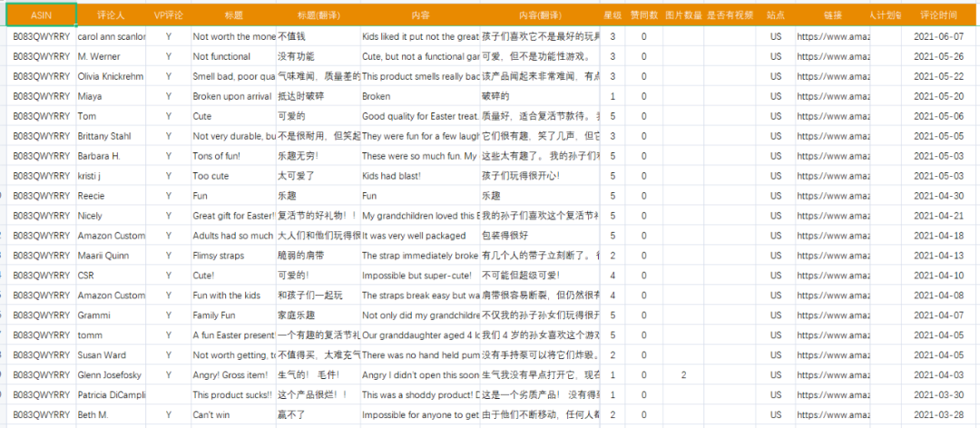The width and height of the screenshot is (980, 428).
Task: Select the ASIN header cell
Action: [x=41, y=15]
